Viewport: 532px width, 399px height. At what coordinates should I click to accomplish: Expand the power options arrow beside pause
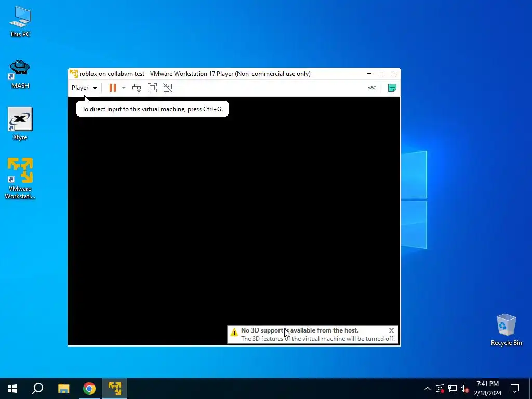[124, 88]
